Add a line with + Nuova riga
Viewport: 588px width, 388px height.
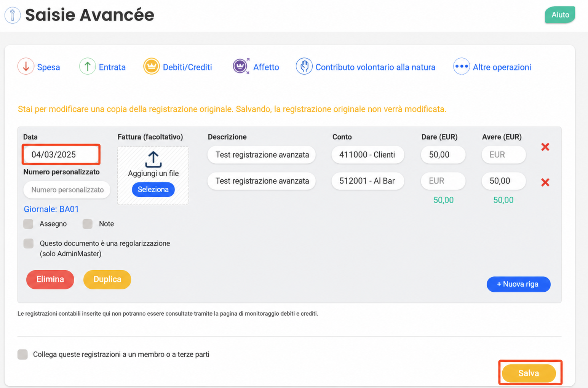click(518, 284)
